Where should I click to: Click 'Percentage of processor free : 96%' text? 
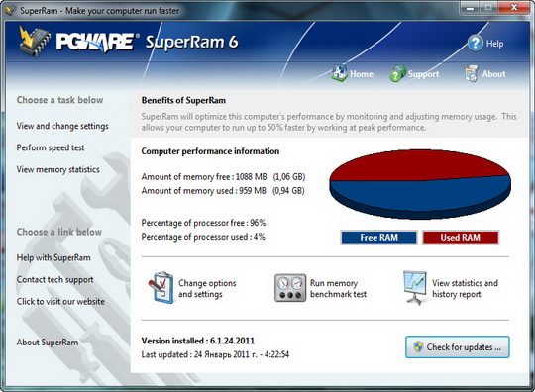(203, 223)
